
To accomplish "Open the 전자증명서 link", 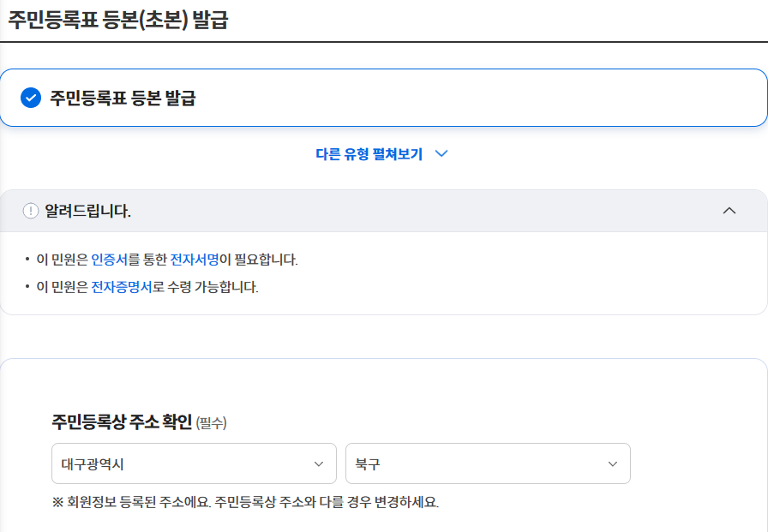I will (122, 287).
